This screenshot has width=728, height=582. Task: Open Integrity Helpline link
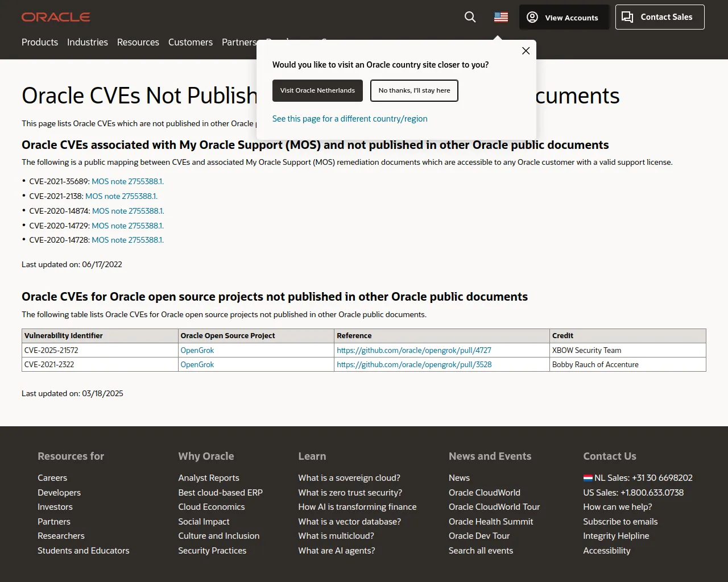[x=616, y=536]
